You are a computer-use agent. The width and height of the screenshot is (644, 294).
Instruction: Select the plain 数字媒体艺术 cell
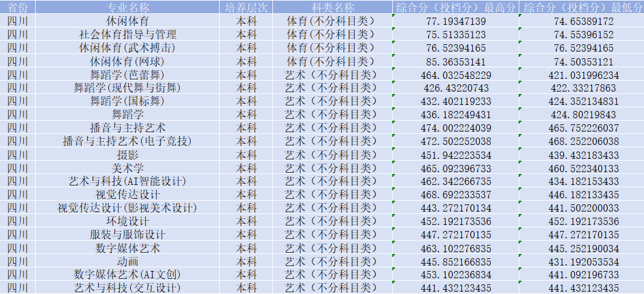pyautogui.click(x=128, y=249)
